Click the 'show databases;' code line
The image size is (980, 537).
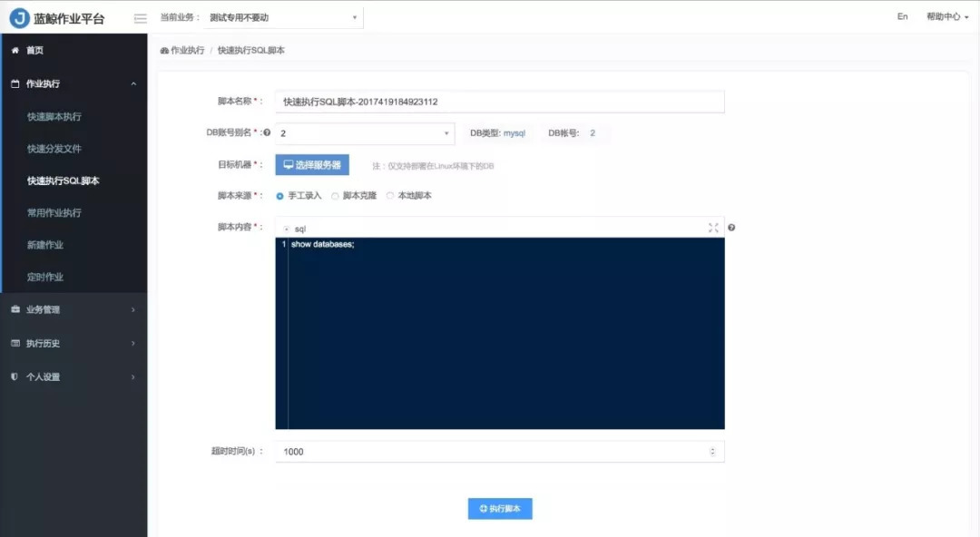322,244
